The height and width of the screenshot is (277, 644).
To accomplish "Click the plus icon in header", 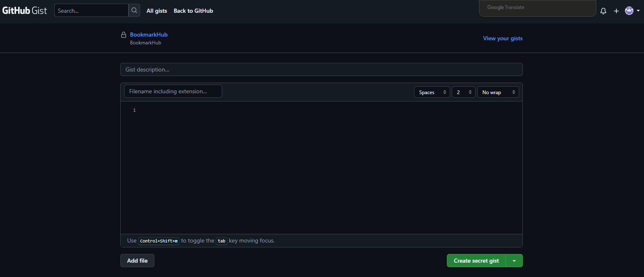I will pyautogui.click(x=616, y=11).
